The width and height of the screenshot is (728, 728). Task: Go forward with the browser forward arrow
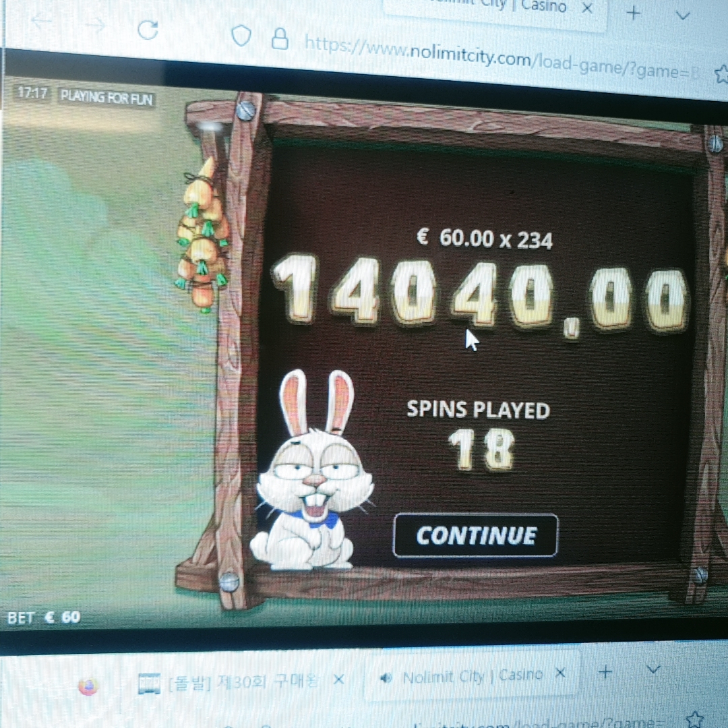pos(95,26)
